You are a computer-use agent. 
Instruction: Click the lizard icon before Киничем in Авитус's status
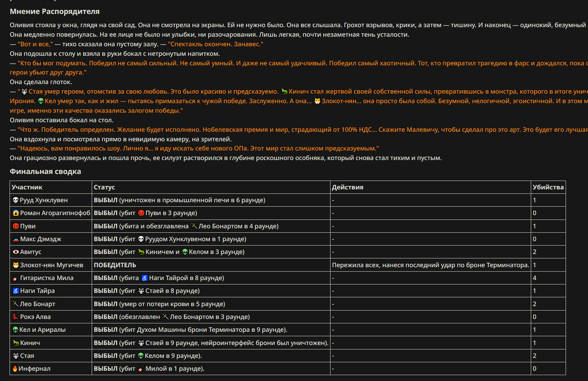tap(141, 252)
